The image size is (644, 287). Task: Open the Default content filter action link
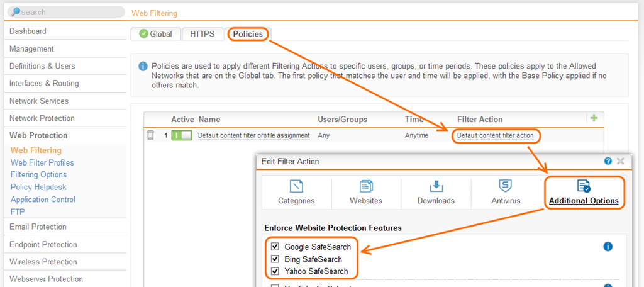click(x=495, y=135)
